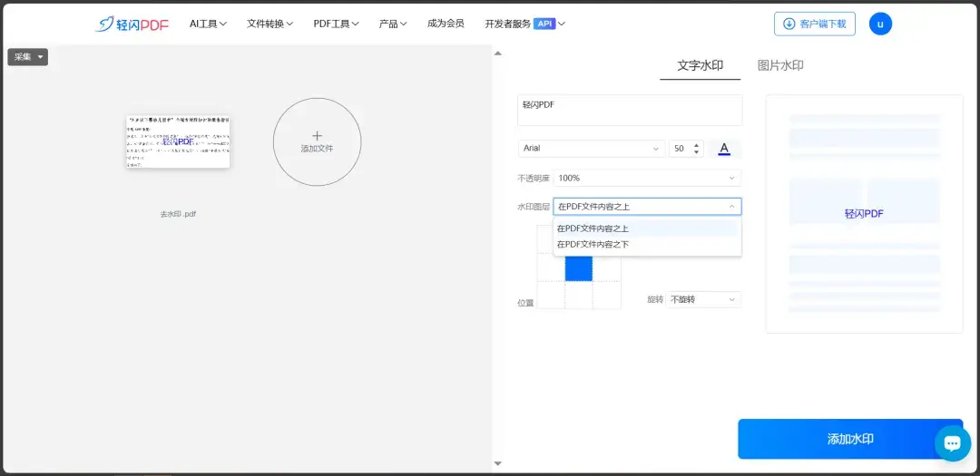Click the watermark text field 轻闪PDF
This screenshot has height=476, width=980.
tap(630, 111)
